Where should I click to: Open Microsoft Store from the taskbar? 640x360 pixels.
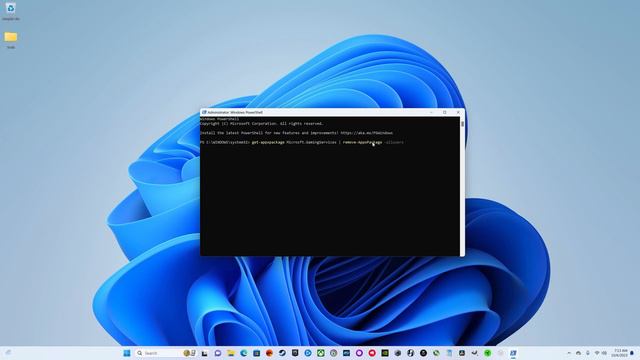[257, 353]
